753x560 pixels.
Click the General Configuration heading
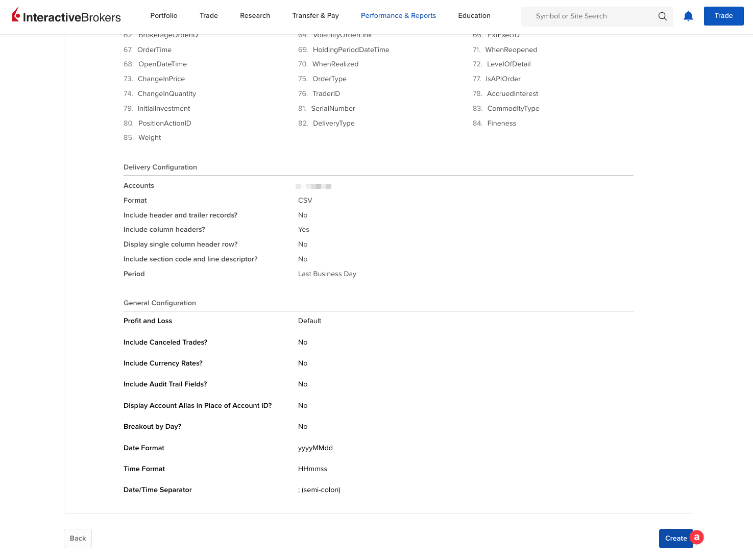tap(160, 303)
